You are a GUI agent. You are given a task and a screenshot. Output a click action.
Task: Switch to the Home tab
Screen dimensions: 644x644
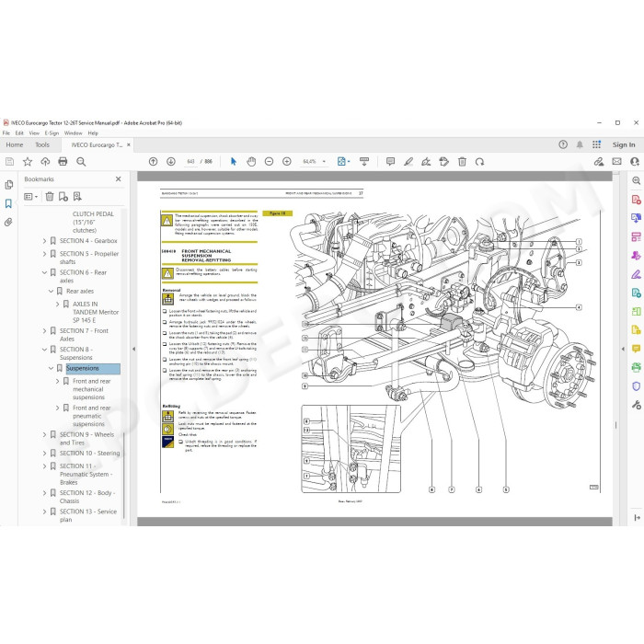click(x=15, y=144)
